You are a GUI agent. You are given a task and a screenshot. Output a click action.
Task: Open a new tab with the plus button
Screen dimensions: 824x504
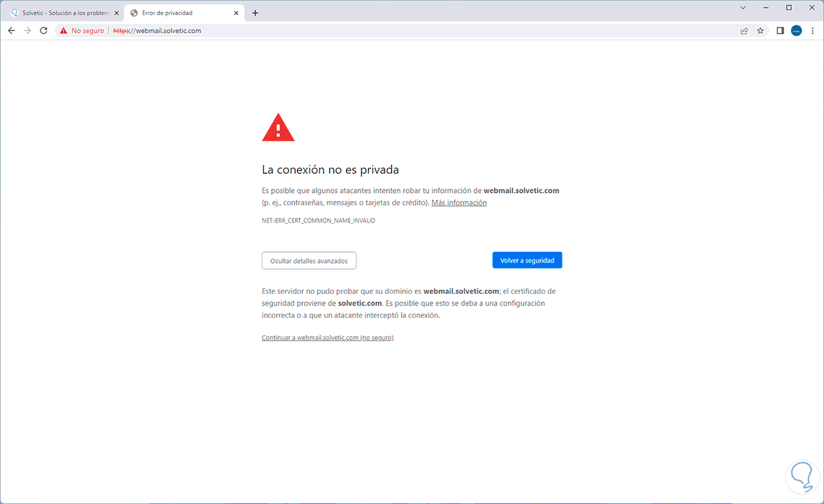click(x=255, y=12)
